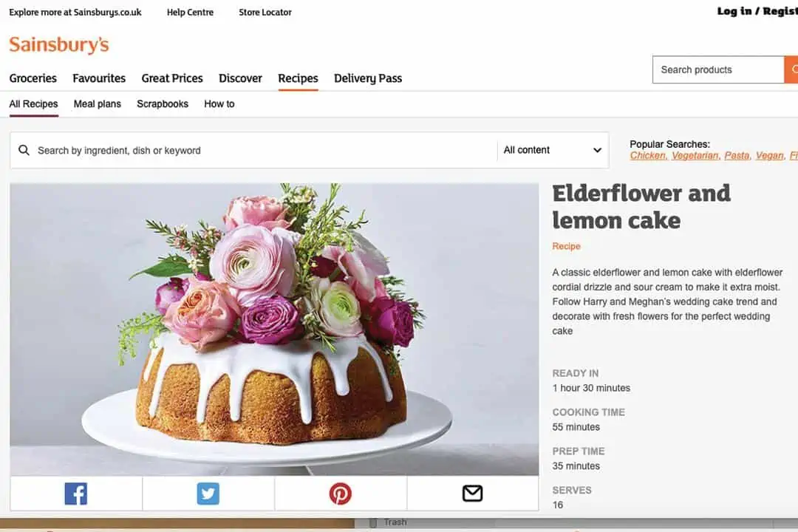The height and width of the screenshot is (532, 798).
Task: Open the Recipes tab
Action: pos(298,78)
